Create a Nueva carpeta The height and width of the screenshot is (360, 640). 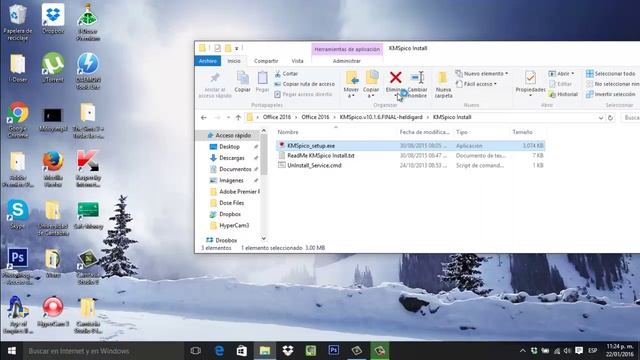[x=443, y=85]
